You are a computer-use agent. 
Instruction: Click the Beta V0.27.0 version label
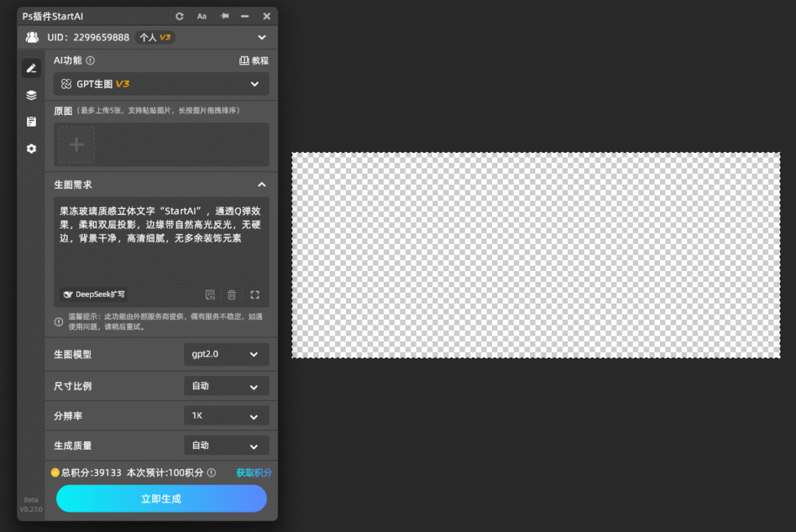(31, 505)
